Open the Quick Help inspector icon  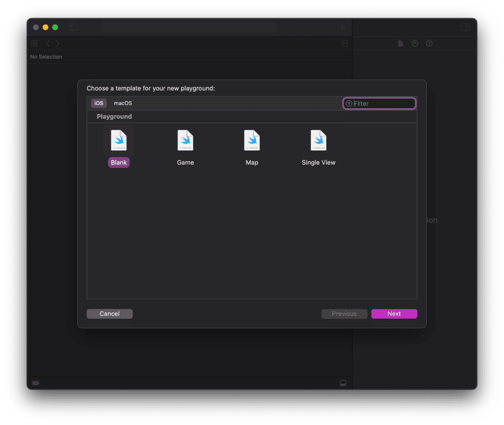click(429, 43)
